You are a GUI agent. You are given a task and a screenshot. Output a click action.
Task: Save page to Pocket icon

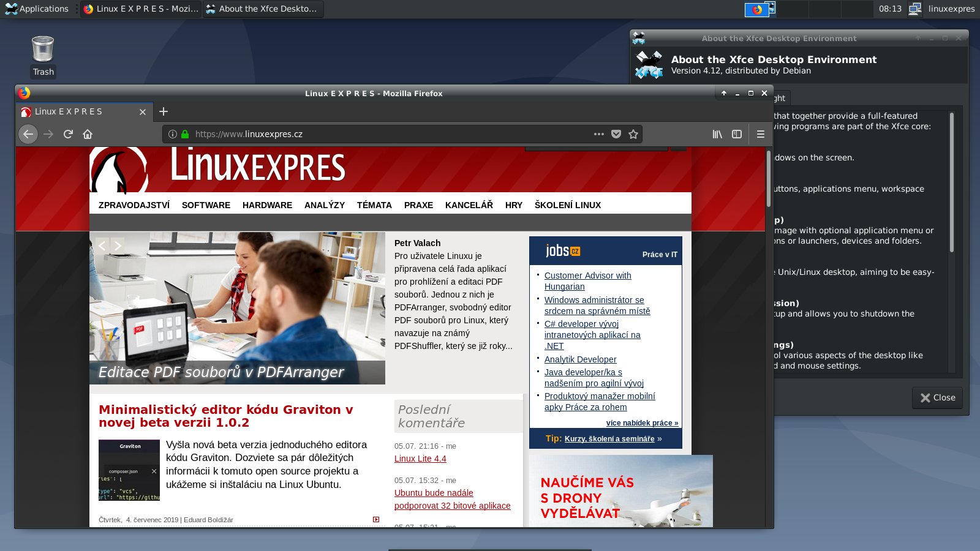[616, 134]
